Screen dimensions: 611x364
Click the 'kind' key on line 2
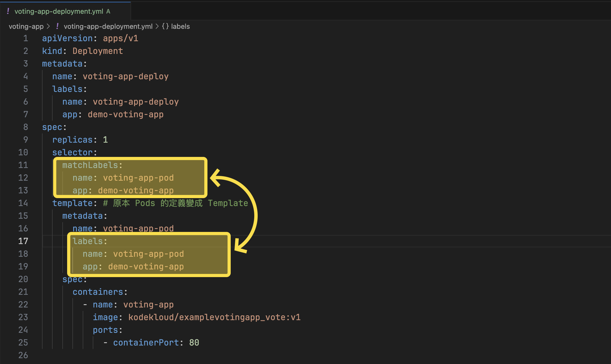(x=52, y=51)
